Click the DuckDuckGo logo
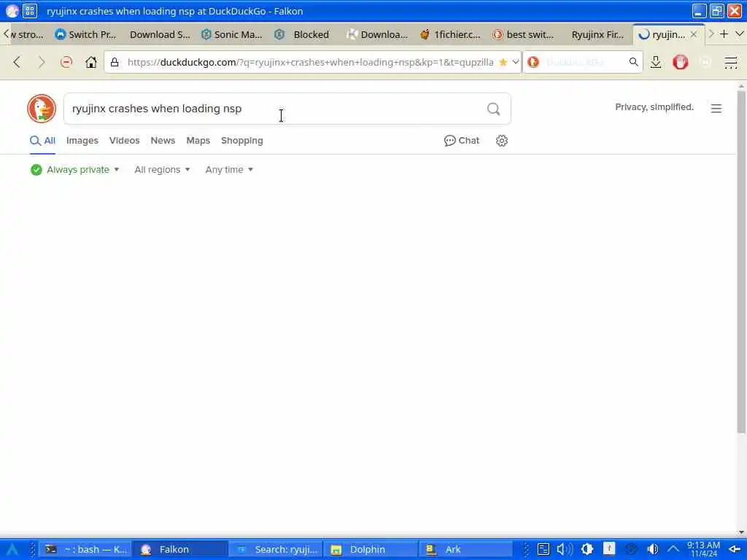This screenshot has height=560, width=747. 42,109
